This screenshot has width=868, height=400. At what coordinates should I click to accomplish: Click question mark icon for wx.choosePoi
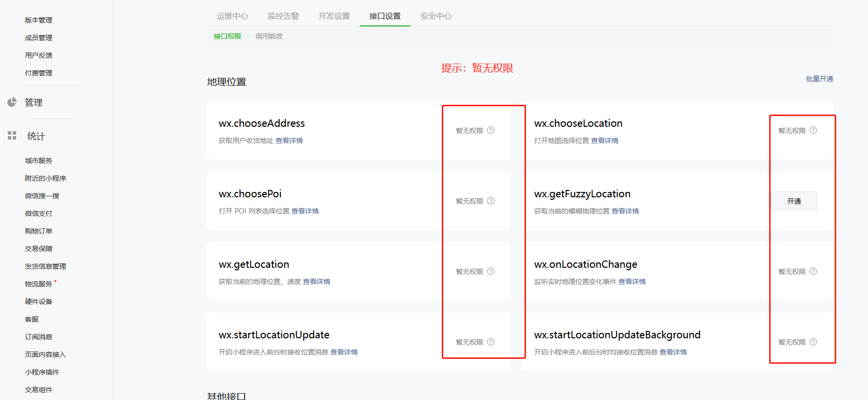tap(491, 201)
